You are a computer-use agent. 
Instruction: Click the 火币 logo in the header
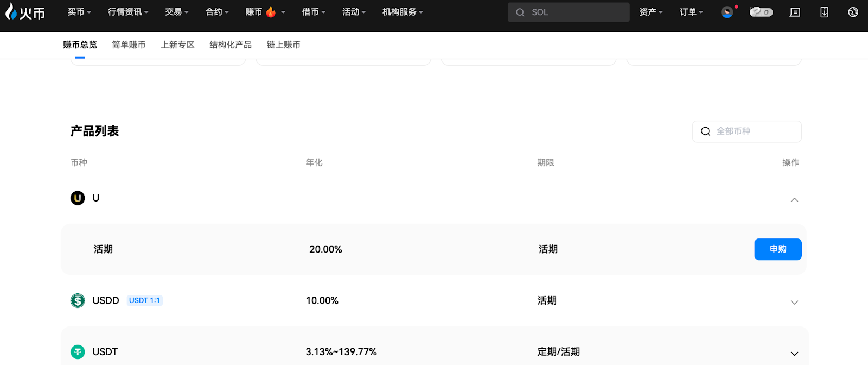coord(25,12)
